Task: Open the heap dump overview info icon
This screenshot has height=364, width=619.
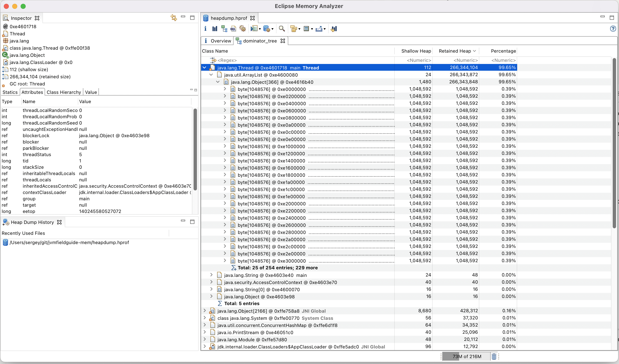Action: point(205,29)
